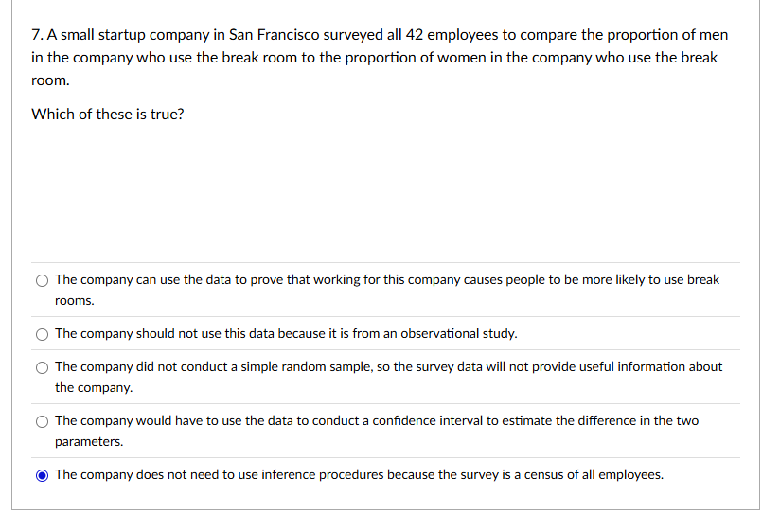Viewport: 780px width, 532px height.
Task: Click the word 'rooms.' under the first option
Action: click(74, 301)
